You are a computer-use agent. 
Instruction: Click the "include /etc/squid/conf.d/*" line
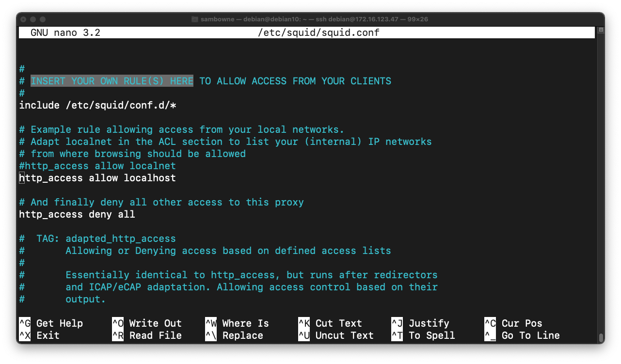click(97, 105)
